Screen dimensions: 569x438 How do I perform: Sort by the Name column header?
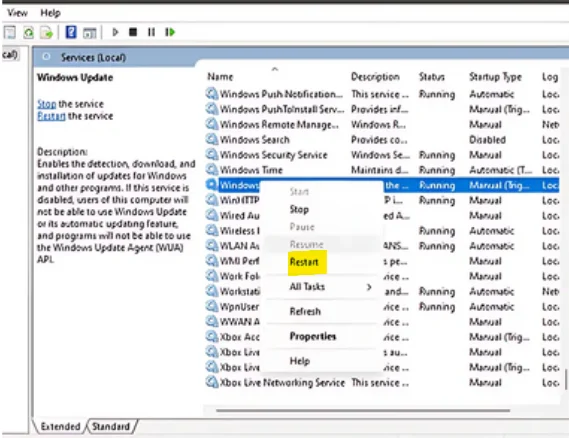[220, 77]
